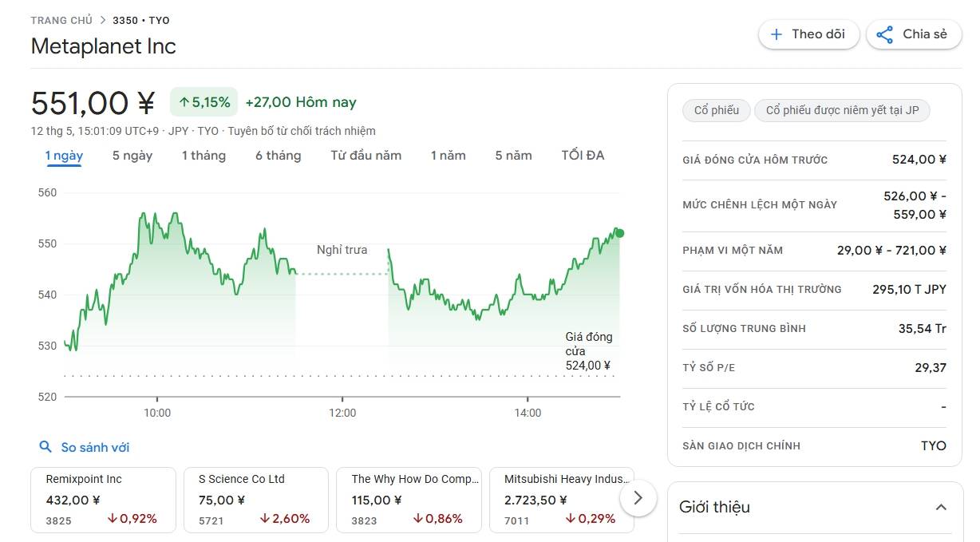Image resolution: width=980 pixels, height=542 pixels.
Task: Click the green end-of-chart price dot
Action: (x=620, y=233)
